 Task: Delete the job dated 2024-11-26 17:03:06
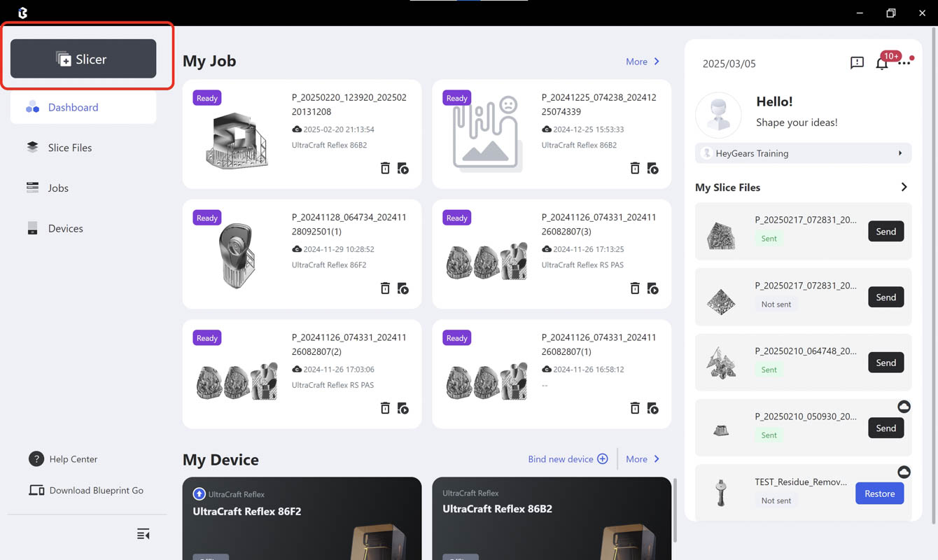point(385,407)
